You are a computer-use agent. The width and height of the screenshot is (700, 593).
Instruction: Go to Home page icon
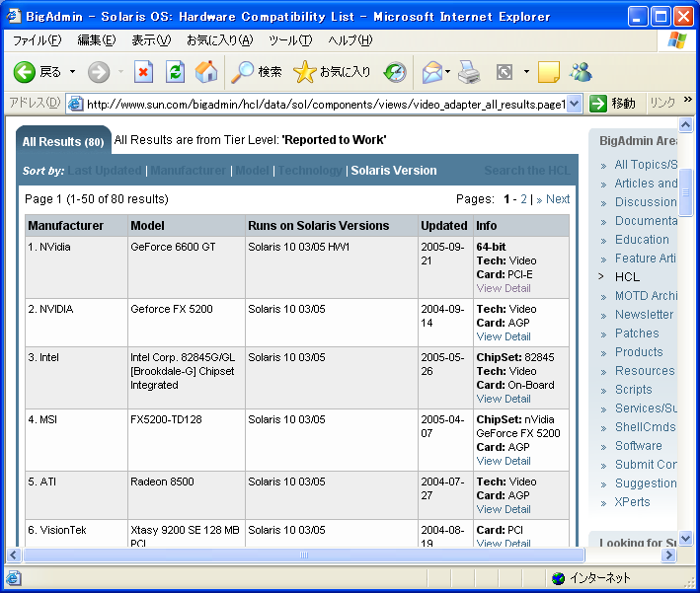click(x=206, y=72)
